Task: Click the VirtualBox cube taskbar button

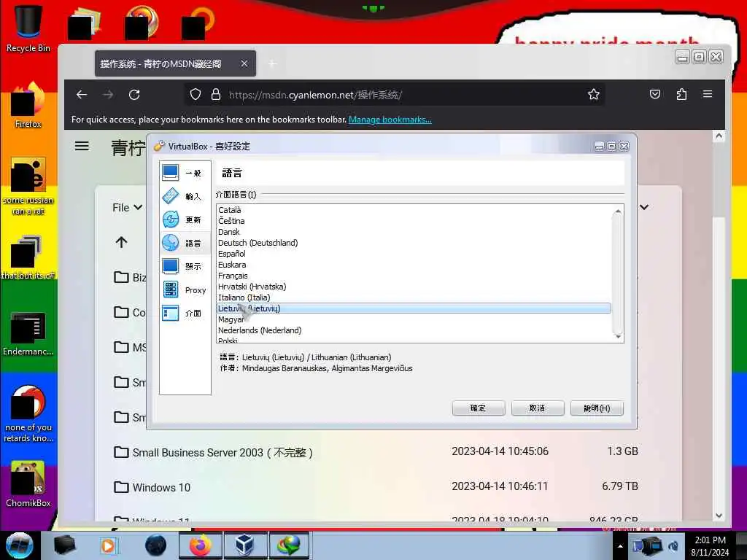Action: pos(245,545)
